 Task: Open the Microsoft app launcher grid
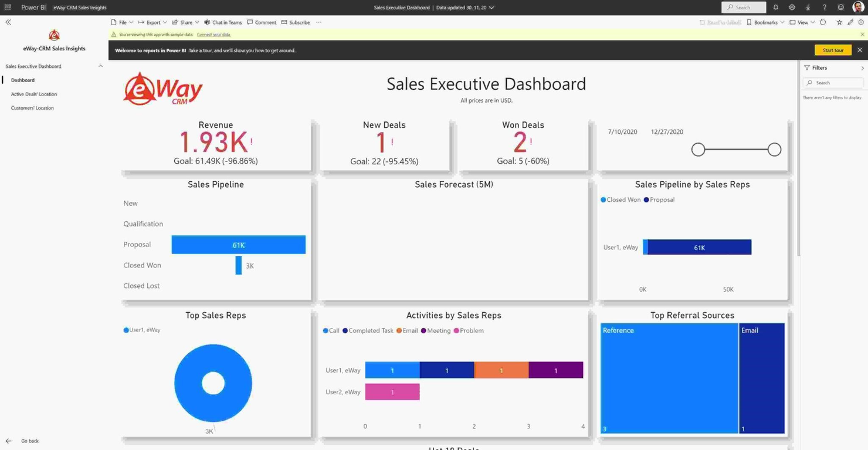(8, 7)
